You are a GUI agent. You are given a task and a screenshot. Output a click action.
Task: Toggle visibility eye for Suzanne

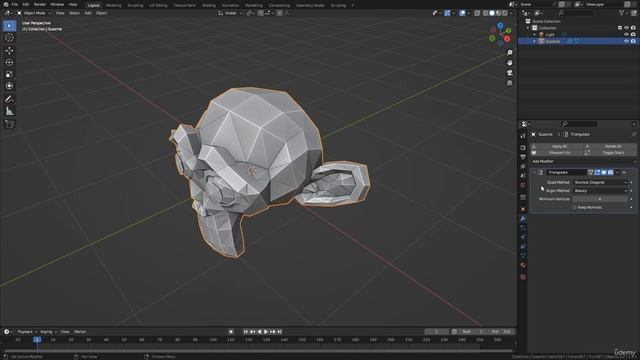(626, 41)
